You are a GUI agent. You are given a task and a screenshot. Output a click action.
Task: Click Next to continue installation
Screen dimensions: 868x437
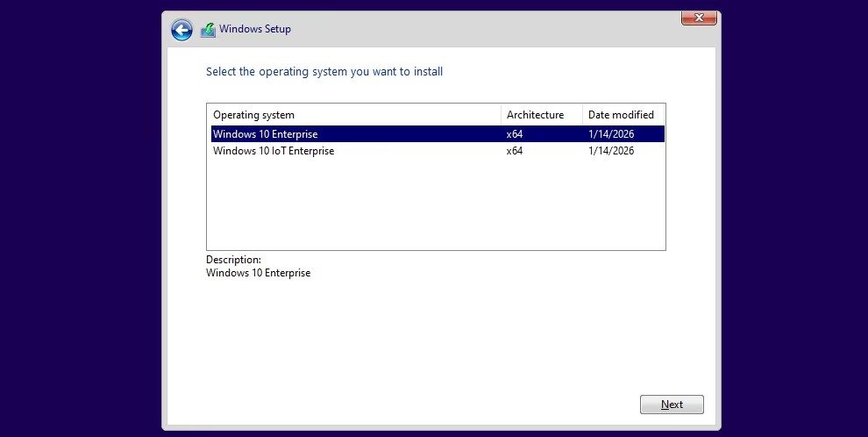click(x=672, y=405)
